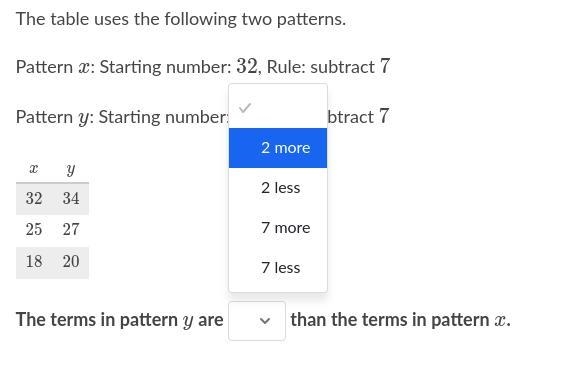This screenshot has width=577, height=372.
Task: Pick "7 more" from the open list
Action: coord(278,228)
